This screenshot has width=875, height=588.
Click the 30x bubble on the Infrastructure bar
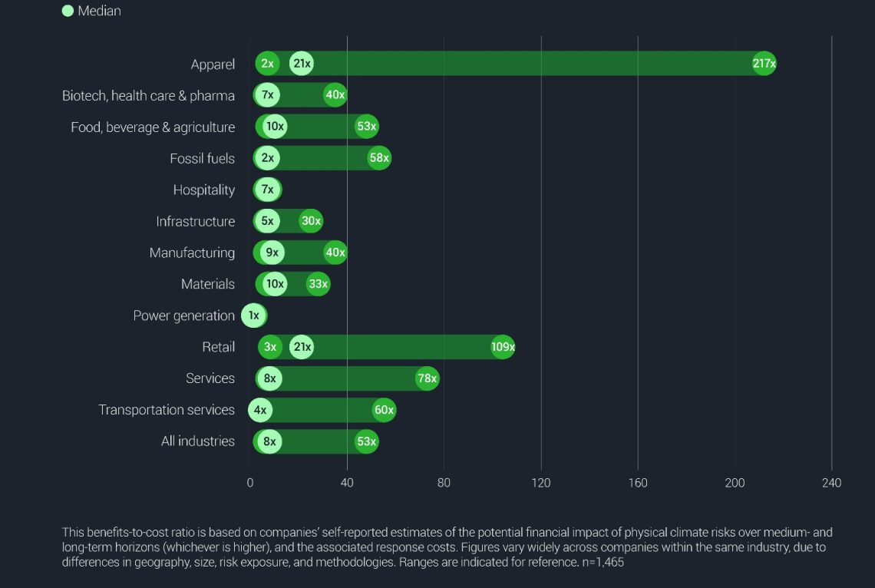click(x=311, y=221)
